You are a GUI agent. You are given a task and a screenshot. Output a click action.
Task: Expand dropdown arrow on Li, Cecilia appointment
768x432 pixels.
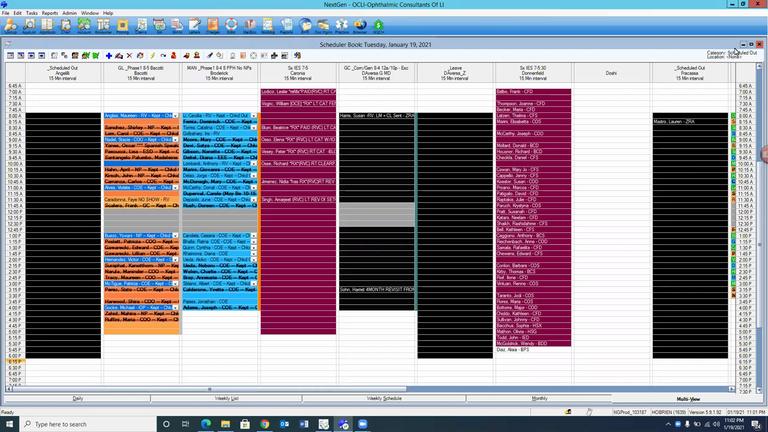tap(255, 116)
